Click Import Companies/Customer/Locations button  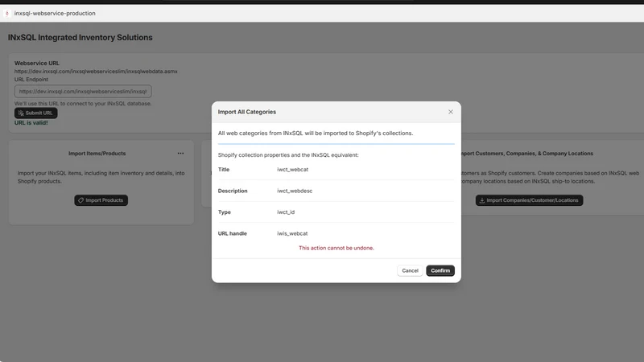(529, 200)
